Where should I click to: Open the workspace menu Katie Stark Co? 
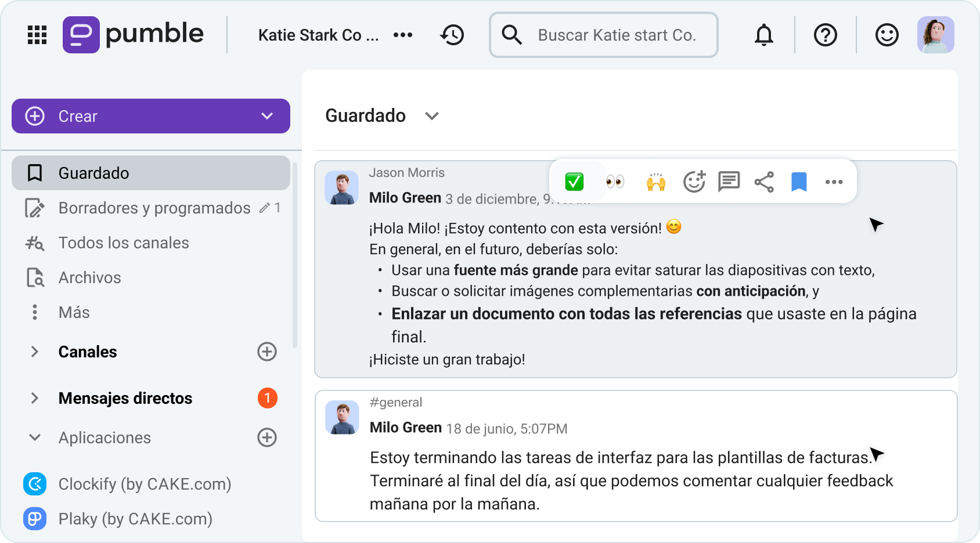(318, 35)
